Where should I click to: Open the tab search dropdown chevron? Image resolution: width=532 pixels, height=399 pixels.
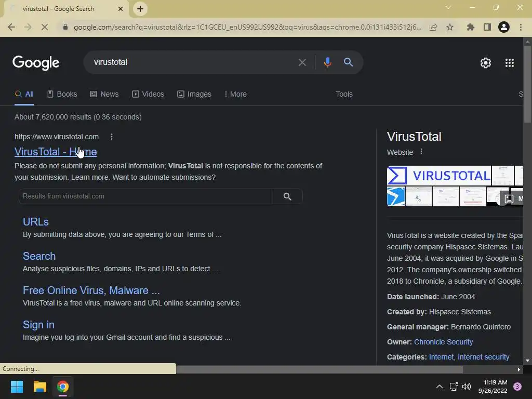pos(448,7)
